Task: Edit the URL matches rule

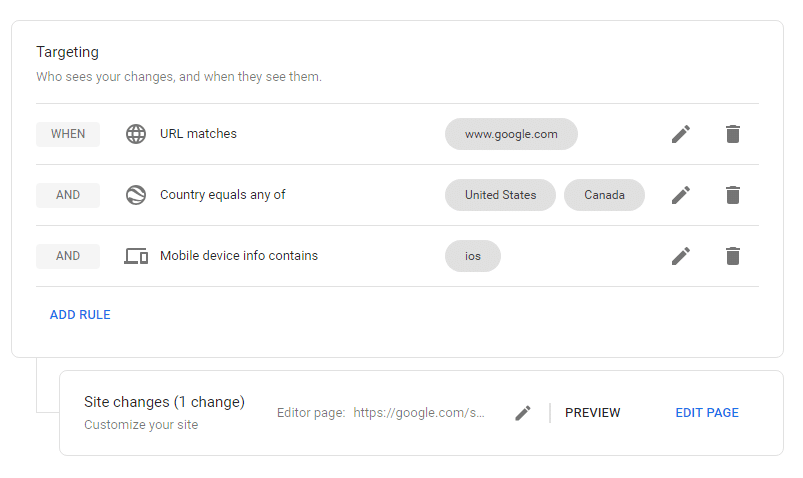Action: [x=681, y=134]
